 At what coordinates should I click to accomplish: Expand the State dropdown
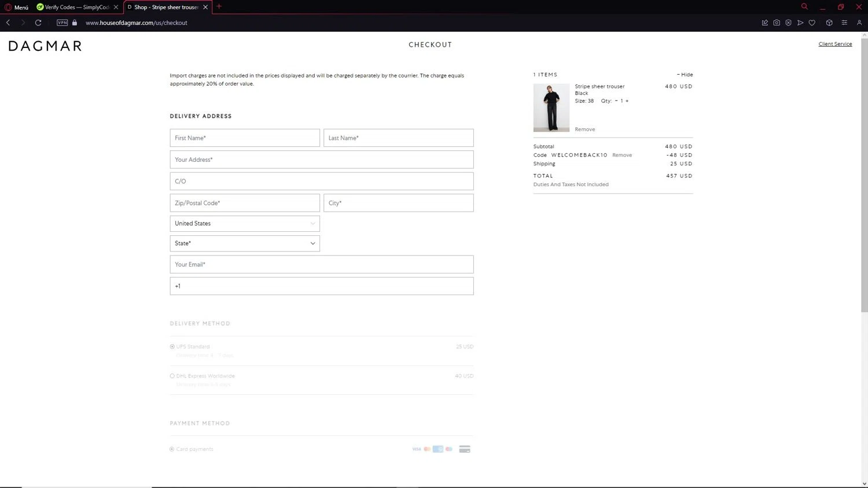tap(245, 243)
